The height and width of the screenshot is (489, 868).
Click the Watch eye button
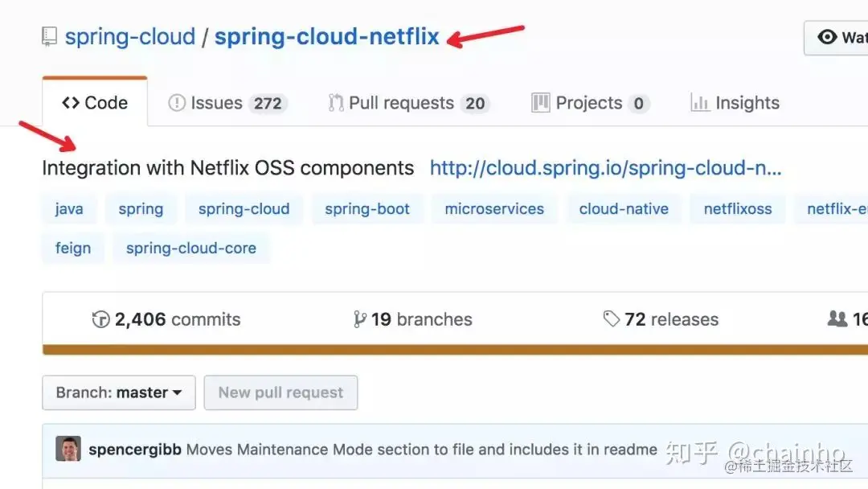[x=836, y=38]
